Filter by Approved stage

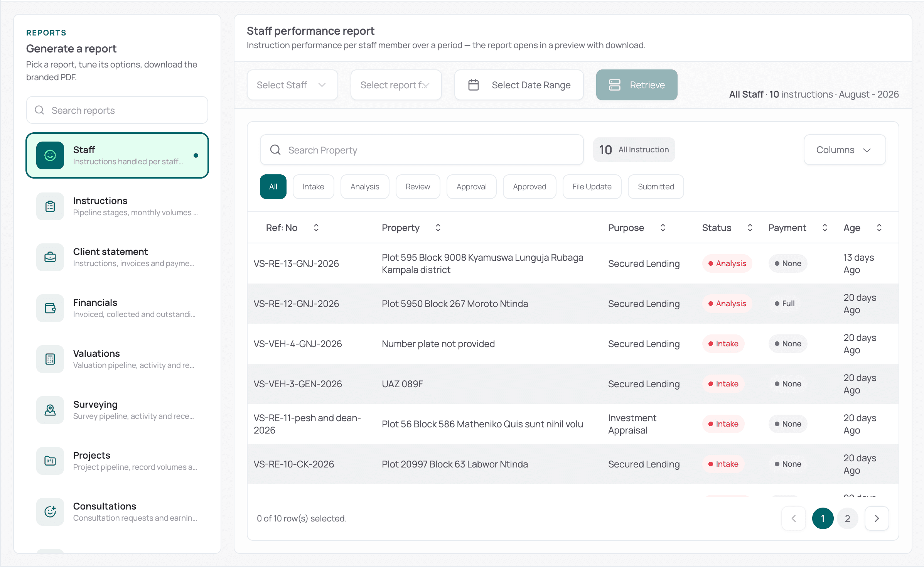(529, 187)
